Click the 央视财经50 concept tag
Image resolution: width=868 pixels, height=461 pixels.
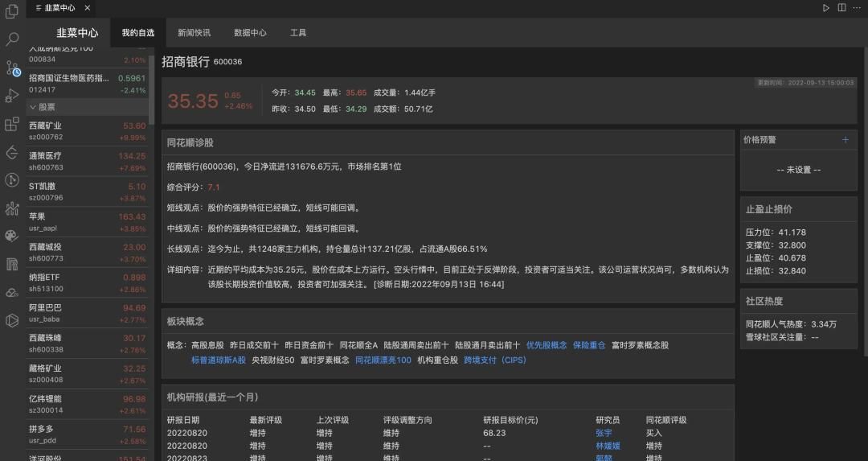pyautogui.click(x=273, y=360)
